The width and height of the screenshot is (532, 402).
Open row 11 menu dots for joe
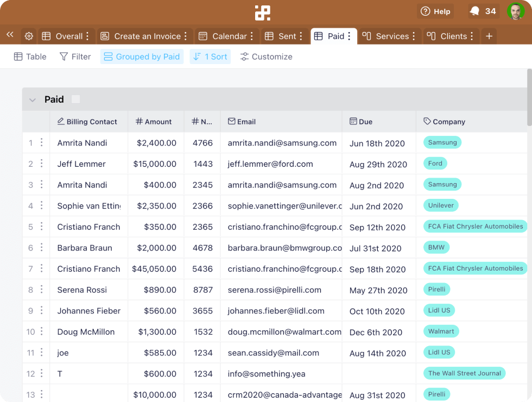41,352
